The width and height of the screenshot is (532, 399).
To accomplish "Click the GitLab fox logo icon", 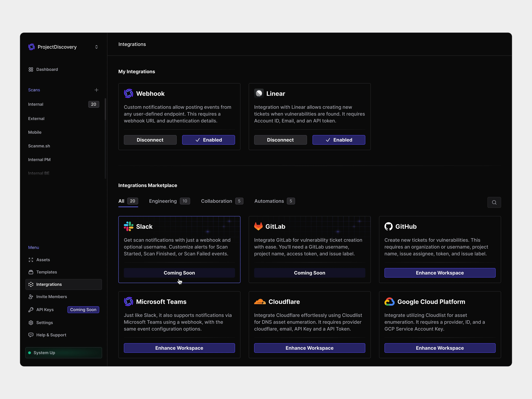I will tap(258, 226).
